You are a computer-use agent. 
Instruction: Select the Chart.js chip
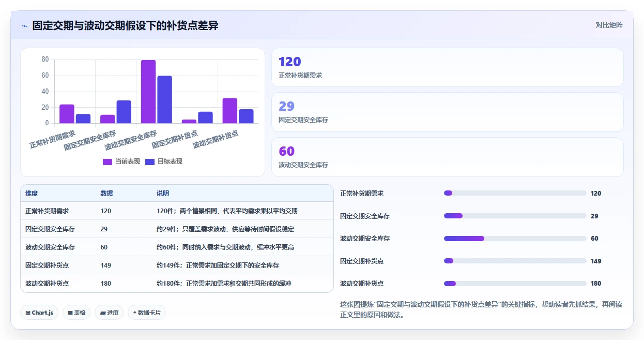(39, 313)
